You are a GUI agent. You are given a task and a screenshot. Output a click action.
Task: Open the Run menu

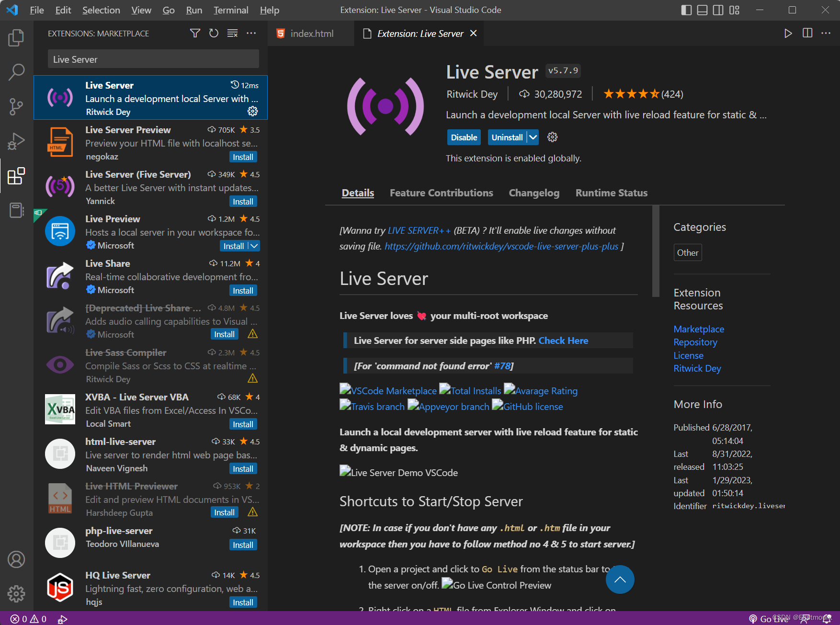pyautogui.click(x=194, y=10)
